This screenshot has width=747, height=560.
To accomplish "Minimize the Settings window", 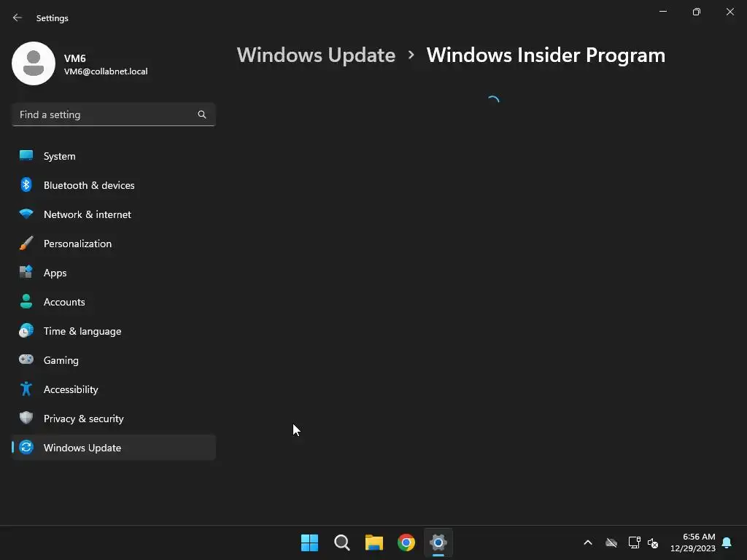I will (662, 12).
